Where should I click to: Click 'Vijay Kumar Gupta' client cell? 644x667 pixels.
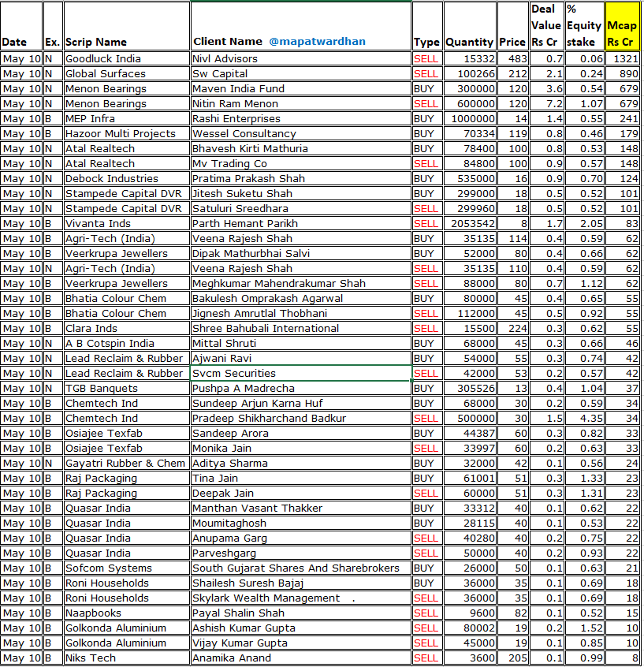pos(301,643)
